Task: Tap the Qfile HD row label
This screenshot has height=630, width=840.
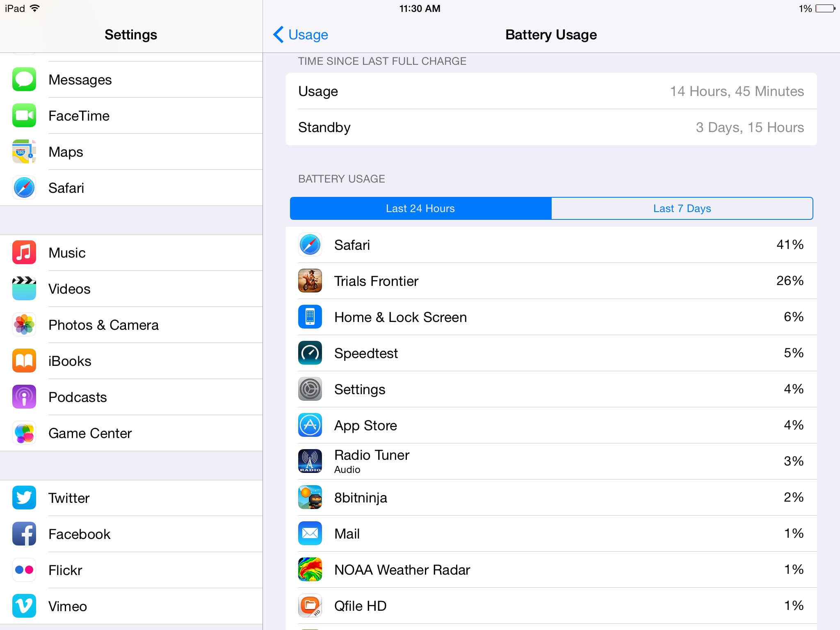Action: click(x=360, y=606)
